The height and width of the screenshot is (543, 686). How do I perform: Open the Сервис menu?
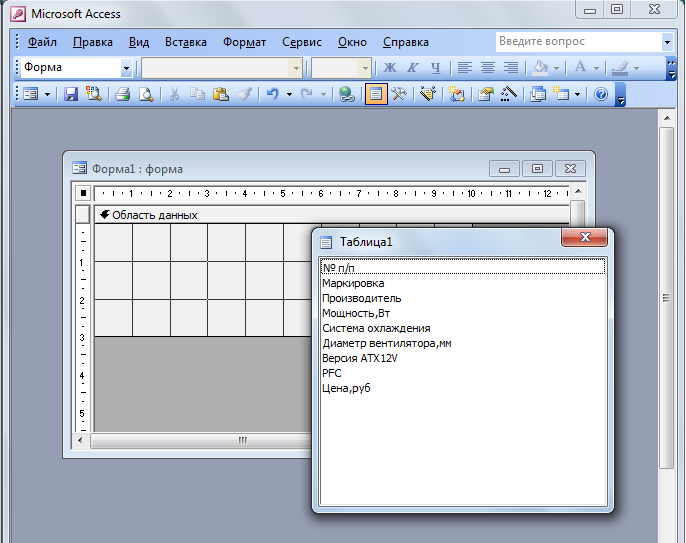(x=302, y=42)
